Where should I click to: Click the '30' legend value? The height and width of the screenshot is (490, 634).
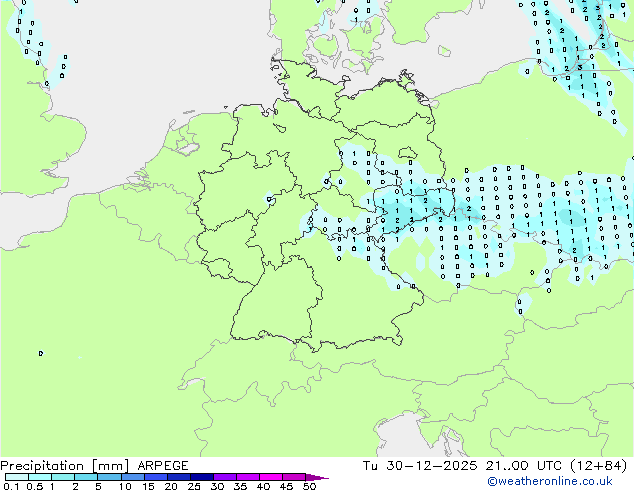tap(217, 486)
